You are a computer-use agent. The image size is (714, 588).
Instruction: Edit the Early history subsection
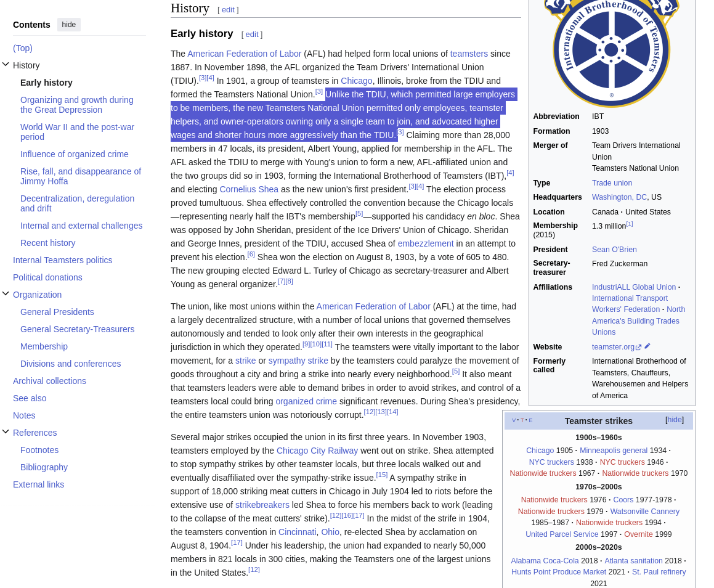tap(252, 34)
